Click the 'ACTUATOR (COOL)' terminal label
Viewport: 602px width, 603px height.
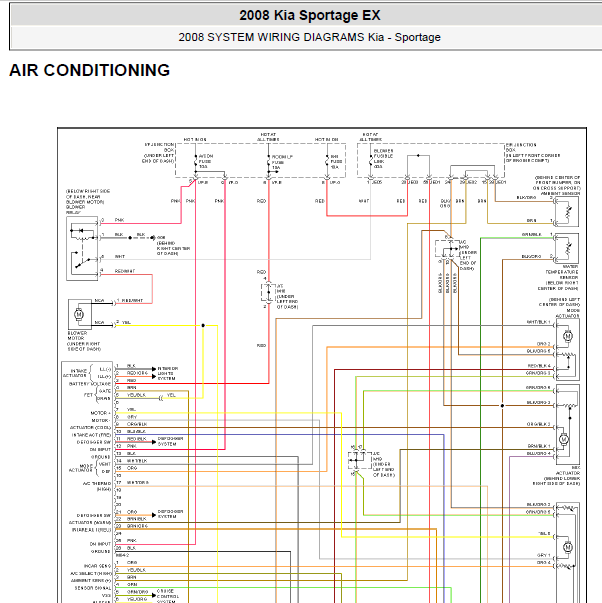click(x=90, y=428)
